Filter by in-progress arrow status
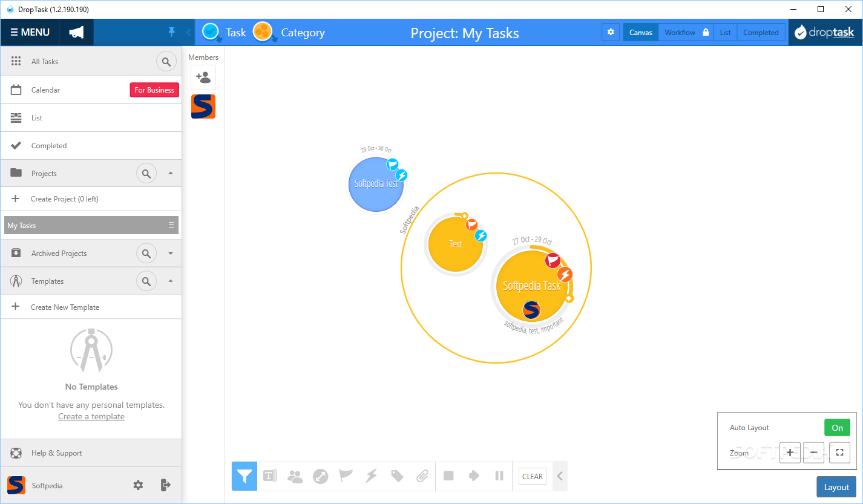The width and height of the screenshot is (863, 504). coord(474,476)
